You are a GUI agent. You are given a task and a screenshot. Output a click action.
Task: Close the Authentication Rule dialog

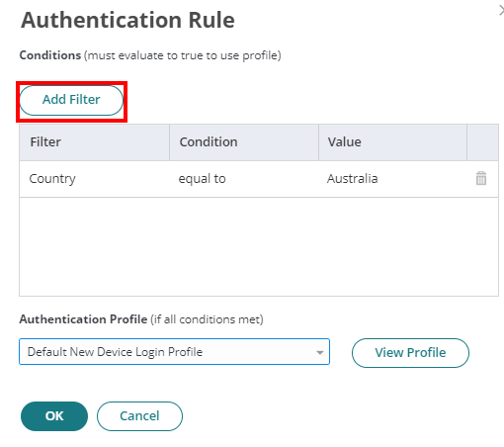[x=501, y=11]
